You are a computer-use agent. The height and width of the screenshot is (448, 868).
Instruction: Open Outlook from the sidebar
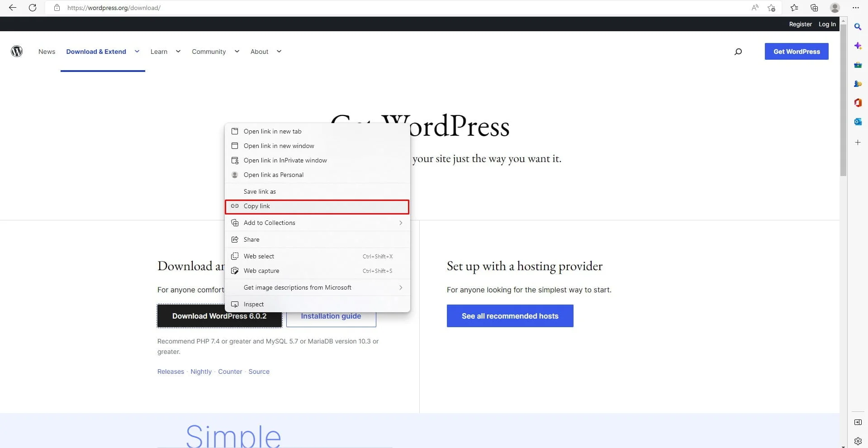pos(858,121)
